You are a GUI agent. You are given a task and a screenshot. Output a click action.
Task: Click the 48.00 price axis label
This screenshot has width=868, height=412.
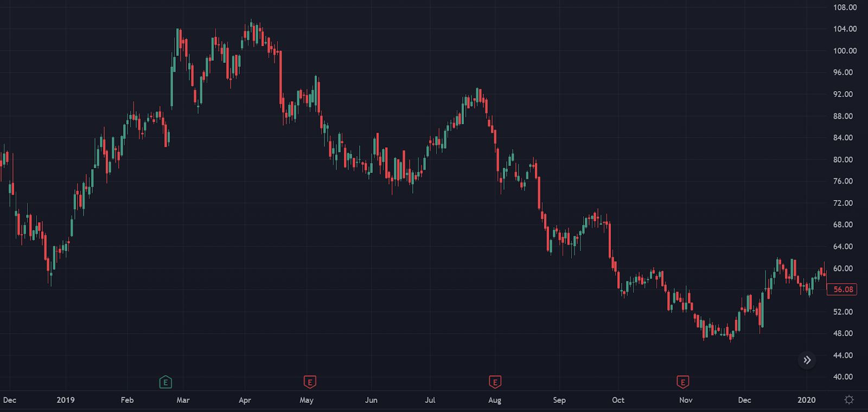click(x=843, y=333)
